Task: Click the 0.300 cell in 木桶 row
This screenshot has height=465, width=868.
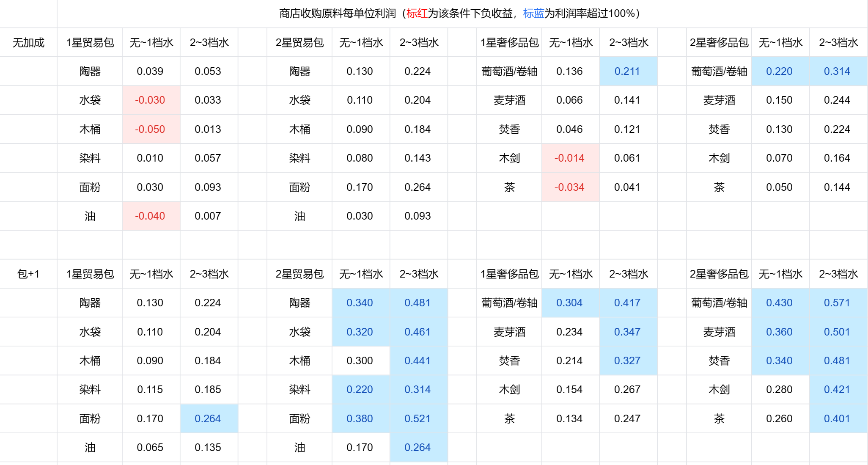Action: coord(360,361)
